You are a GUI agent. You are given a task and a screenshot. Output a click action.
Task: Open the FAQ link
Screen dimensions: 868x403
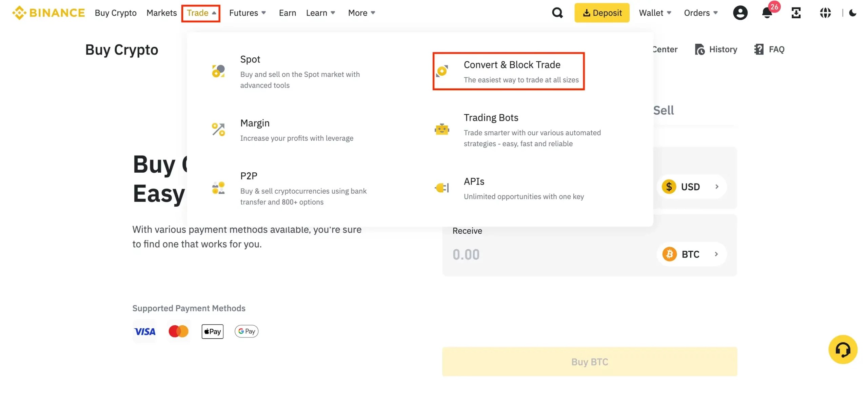pyautogui.click(x=776, y=49)
